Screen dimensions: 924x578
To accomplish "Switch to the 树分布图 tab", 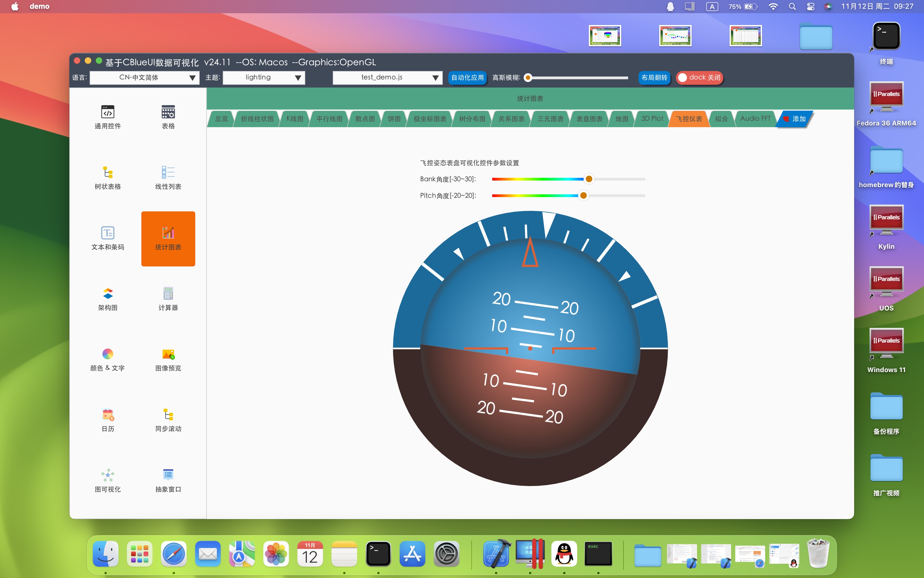I will [472, 119].
